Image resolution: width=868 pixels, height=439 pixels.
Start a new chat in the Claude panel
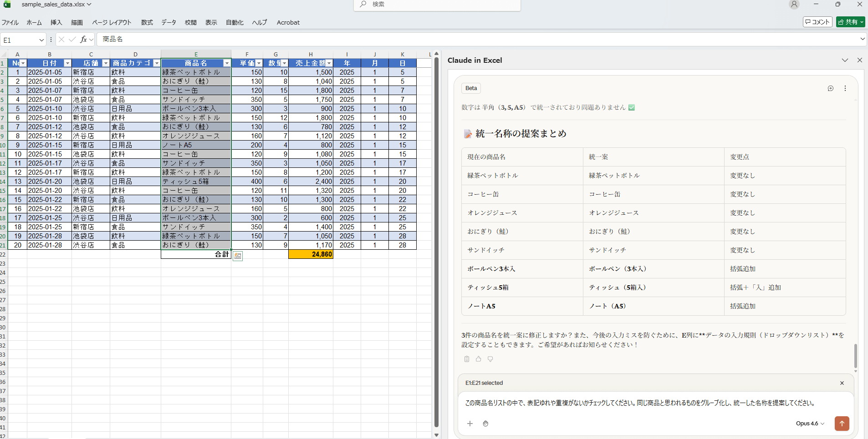[830, 88]
